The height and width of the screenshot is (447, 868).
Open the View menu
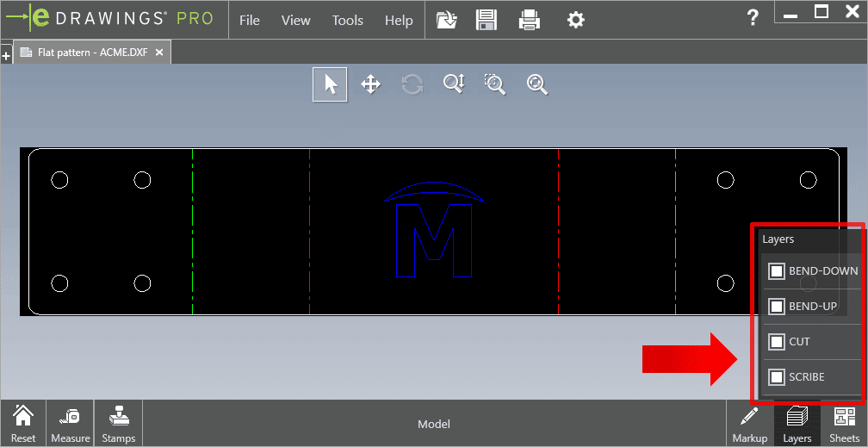[295, 21]
